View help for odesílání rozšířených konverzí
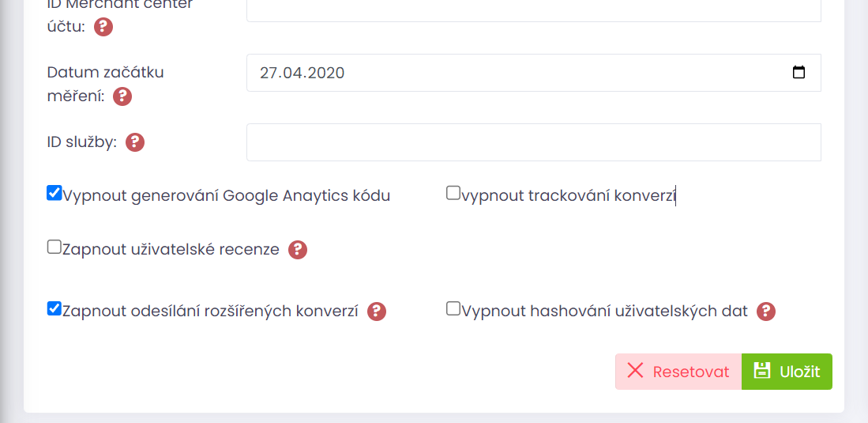868x423 pixels. [377, 311]
